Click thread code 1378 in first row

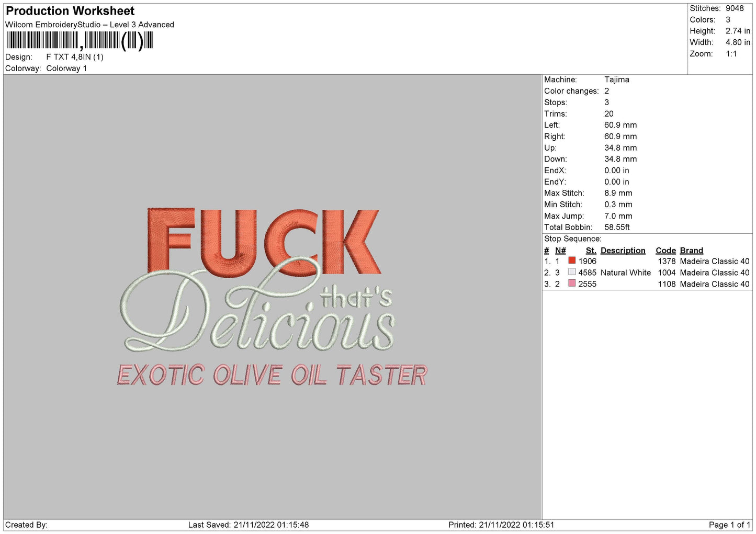[x=667, y=261]
